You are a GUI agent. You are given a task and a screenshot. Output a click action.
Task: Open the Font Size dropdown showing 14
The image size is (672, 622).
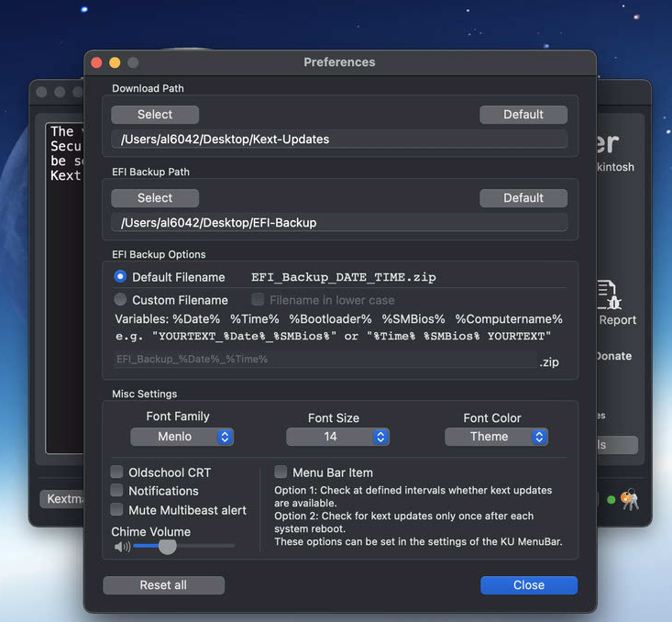(x=337, y=437)
